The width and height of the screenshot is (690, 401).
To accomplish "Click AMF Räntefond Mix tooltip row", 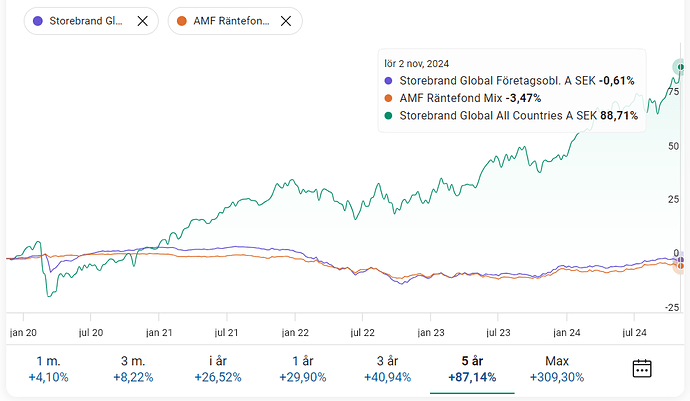I will (x=462, y=98).
